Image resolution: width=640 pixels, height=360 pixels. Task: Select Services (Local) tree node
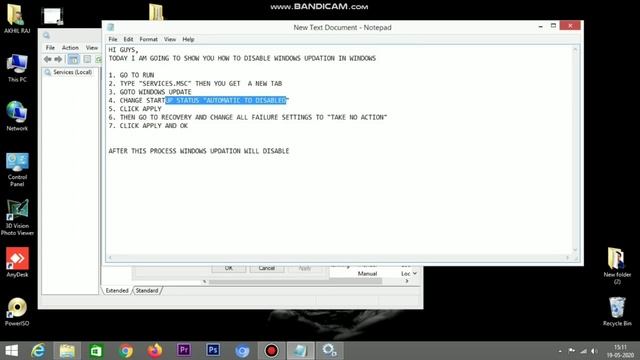[69, 72]
